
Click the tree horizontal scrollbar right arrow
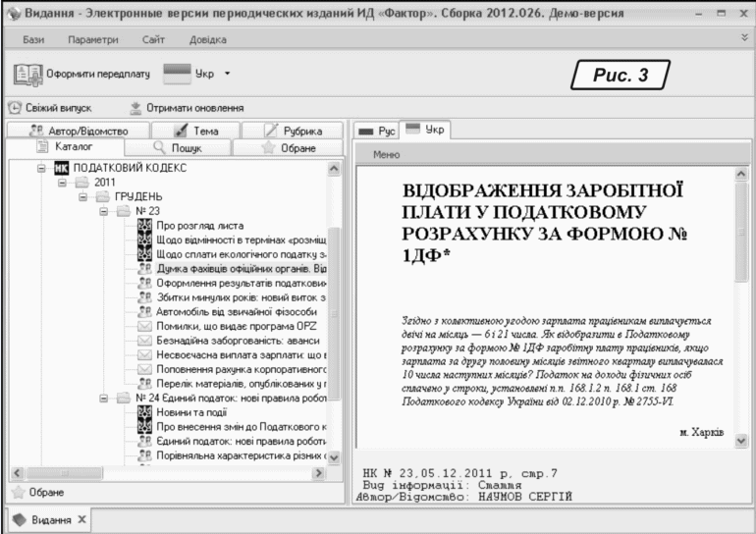tap(318, 474)
